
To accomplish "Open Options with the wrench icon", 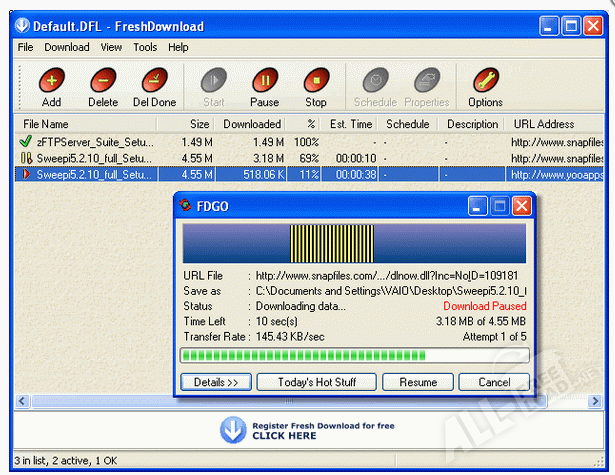I will point(485,82).
